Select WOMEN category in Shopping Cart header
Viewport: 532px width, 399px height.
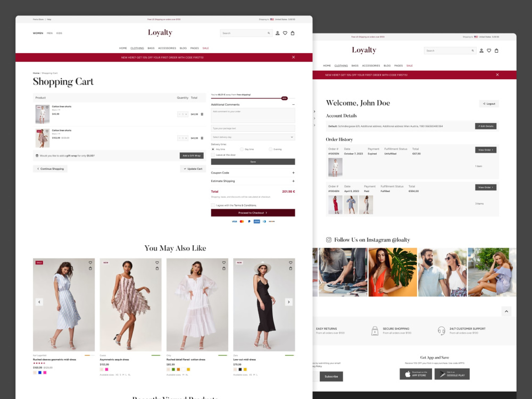[38, 33]
